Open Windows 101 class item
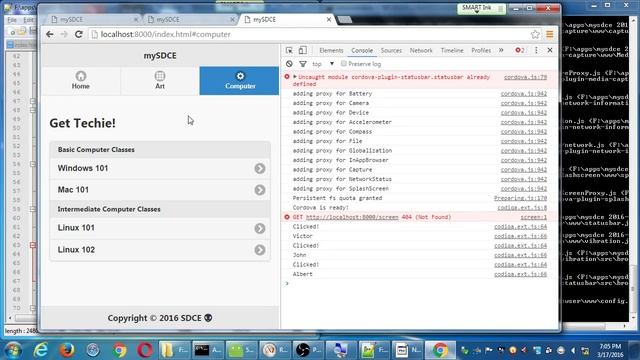Screen dimensions: 640x360 160,168
